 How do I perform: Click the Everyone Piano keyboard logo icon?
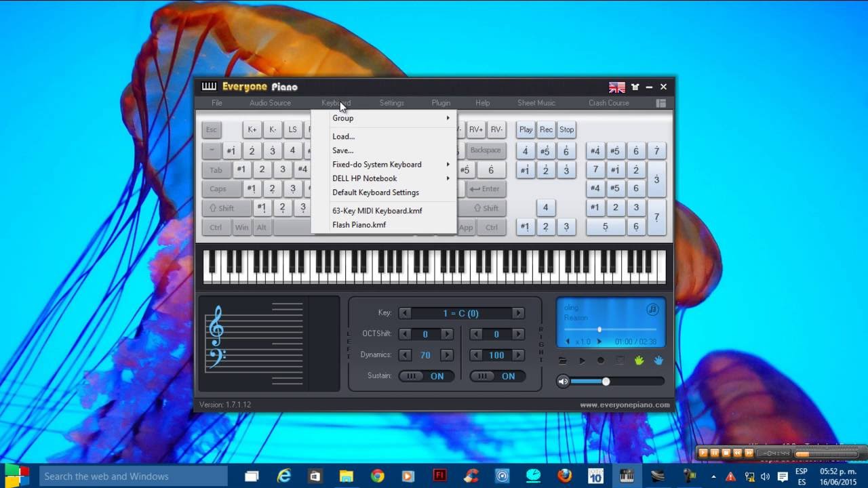[x=209, y=86]
